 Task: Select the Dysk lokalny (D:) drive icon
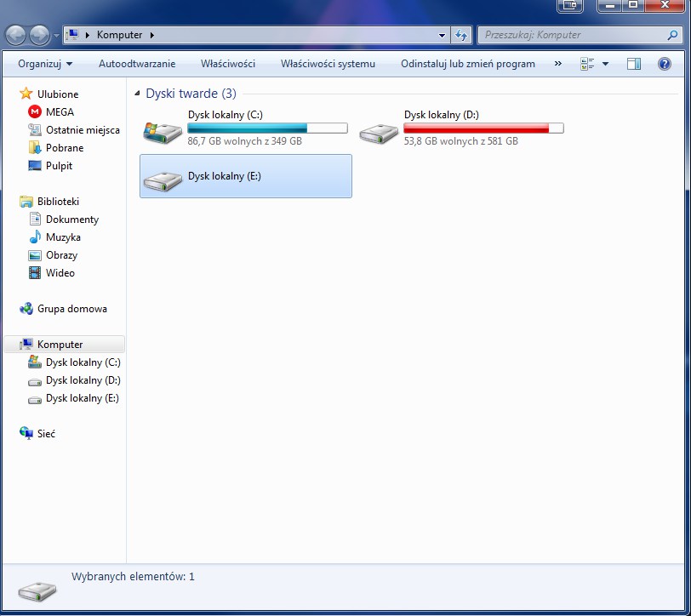(378, 133)
